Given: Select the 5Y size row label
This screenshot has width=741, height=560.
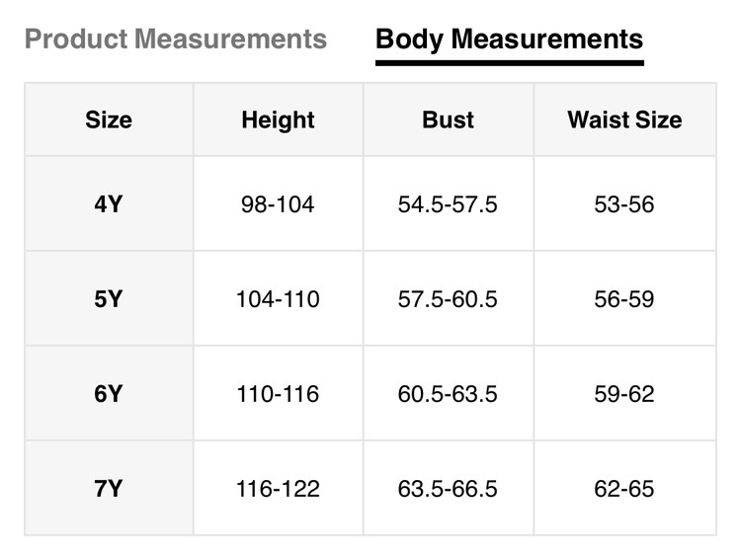Looking at the screenshot, I should pyautogui.click(x=109, y=298).
